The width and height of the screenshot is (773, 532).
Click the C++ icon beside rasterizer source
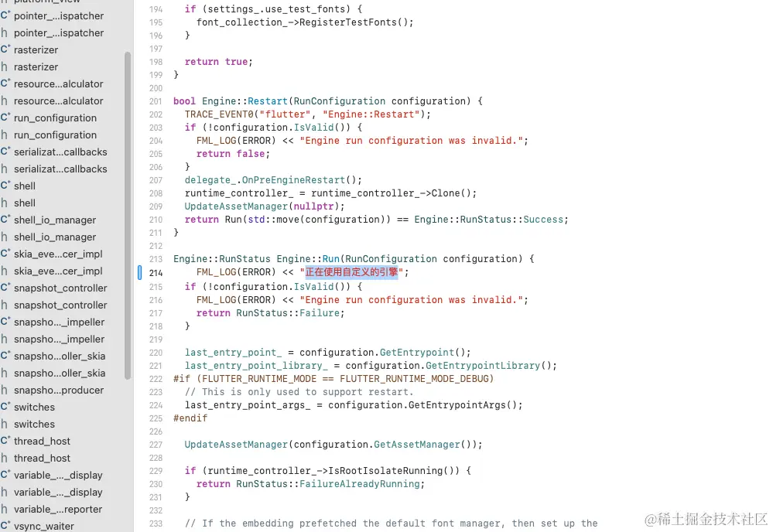pyautogui.click(x=5, y=49)
